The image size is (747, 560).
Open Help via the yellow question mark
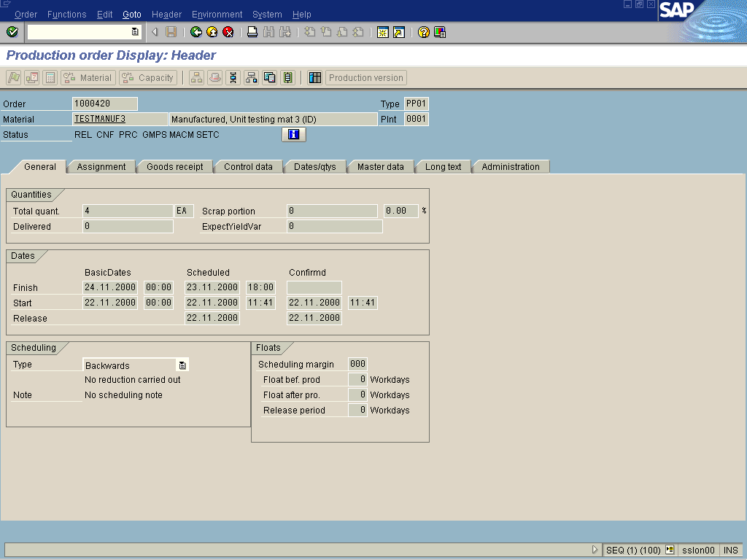click(423, 32)
